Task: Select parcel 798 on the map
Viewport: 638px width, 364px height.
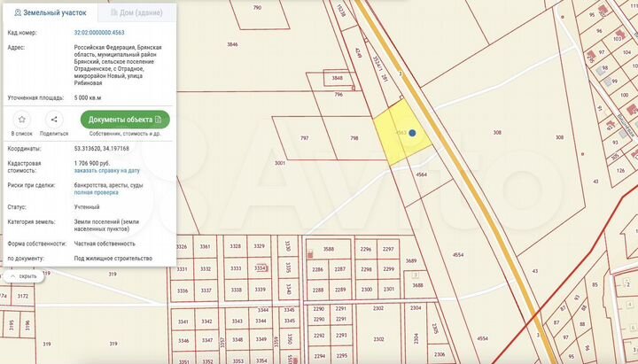Action: pos(354,138)
